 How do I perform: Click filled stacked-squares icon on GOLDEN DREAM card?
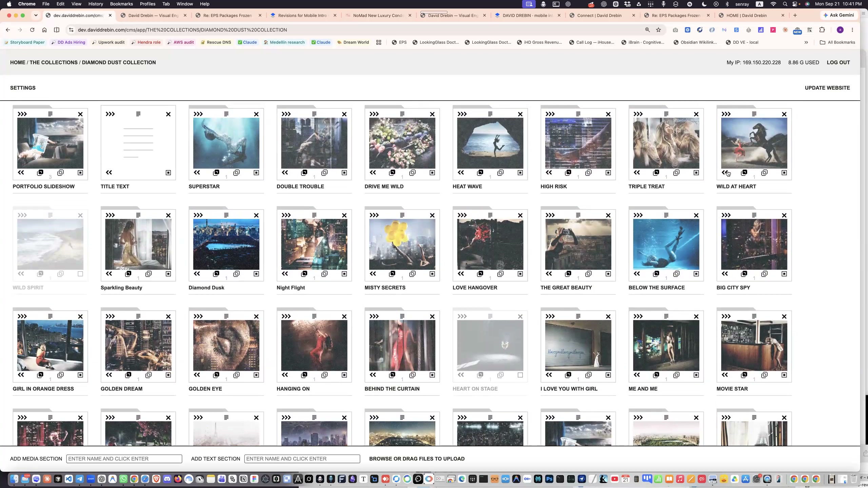pyautogui.click(x=128, y=375)
